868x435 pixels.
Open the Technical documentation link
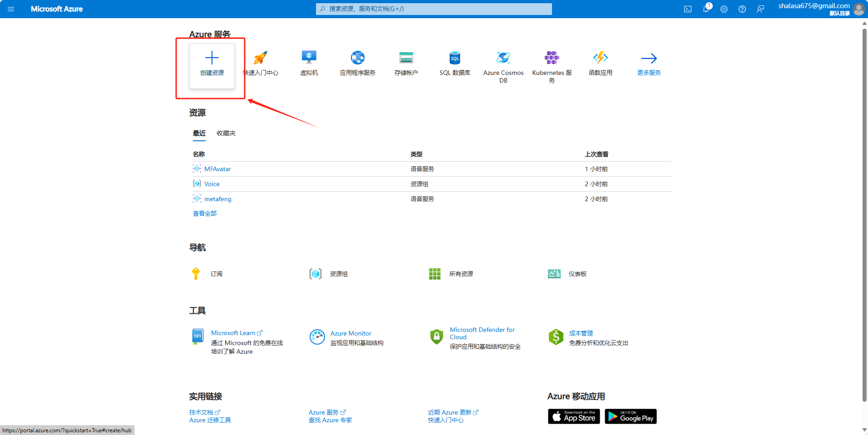point(205,412)
